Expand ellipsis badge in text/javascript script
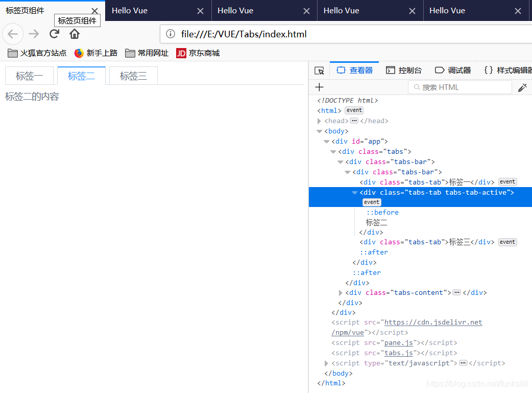Screen dimensions: 532x393 point(463,363)
